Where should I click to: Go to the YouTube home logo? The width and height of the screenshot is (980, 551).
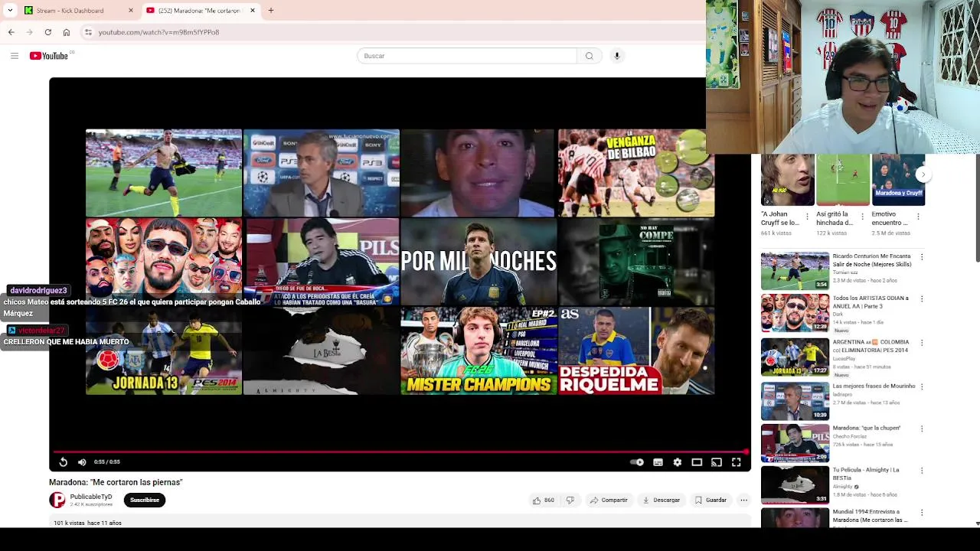(x=49, y=56)
